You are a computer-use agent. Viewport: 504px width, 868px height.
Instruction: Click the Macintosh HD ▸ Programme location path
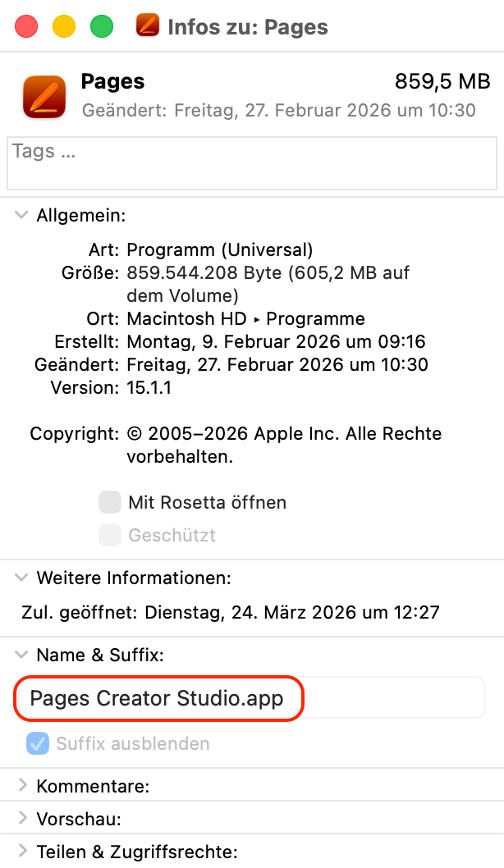pos(246,318)
